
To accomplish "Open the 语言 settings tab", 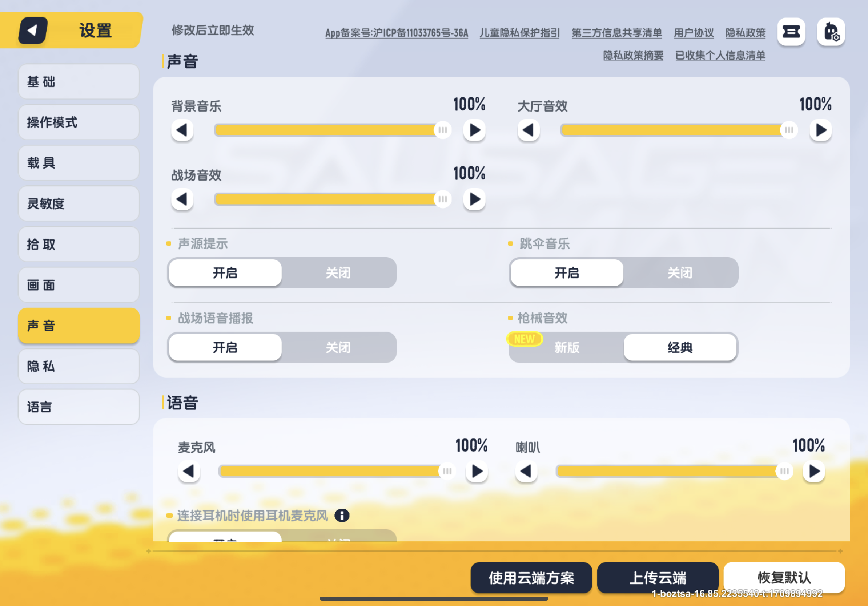I will coord(79,407).
